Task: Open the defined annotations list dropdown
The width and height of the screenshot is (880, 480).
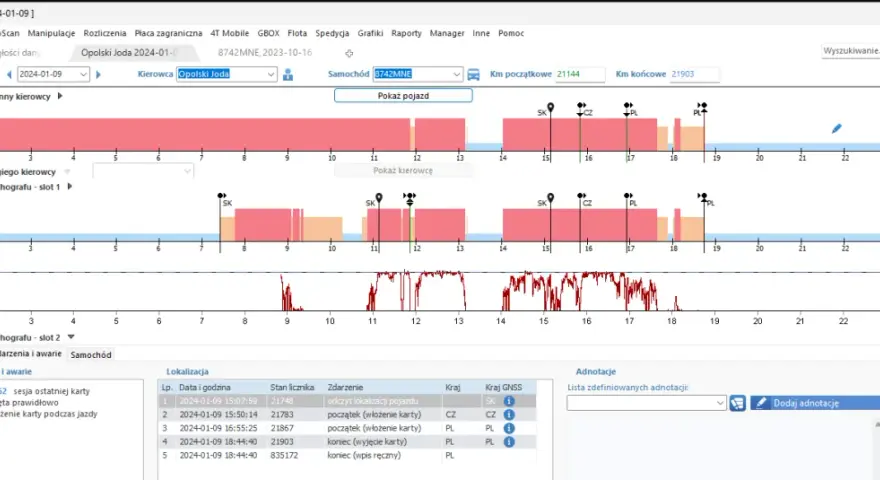Action: tap(646, 403)
